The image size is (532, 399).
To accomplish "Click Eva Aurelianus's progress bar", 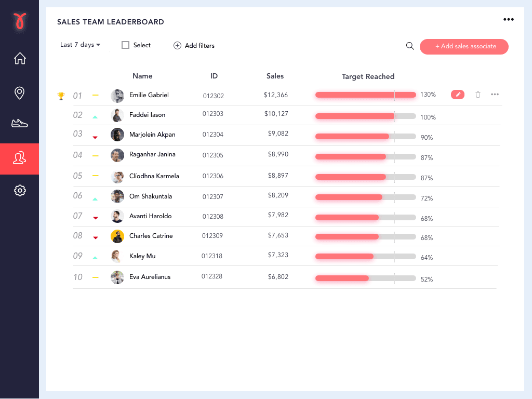I will 364,278.
